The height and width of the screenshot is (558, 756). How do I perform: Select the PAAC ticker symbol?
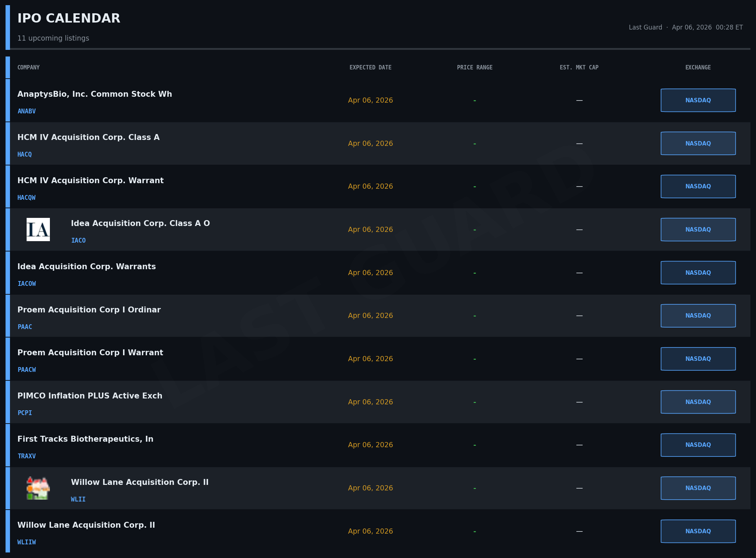coord(25,327)
